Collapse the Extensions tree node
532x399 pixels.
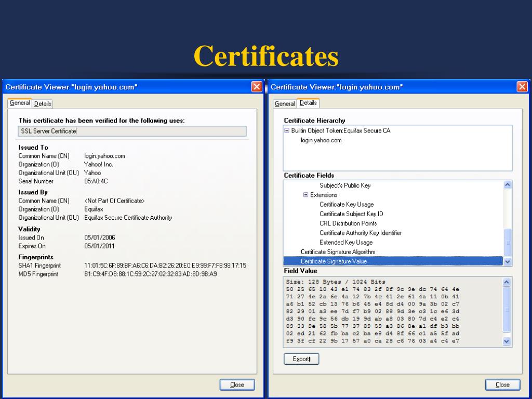(x=306, y=195)
